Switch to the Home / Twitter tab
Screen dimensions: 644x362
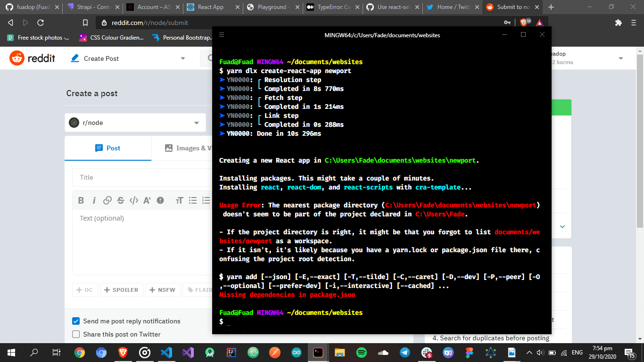click(453, 7)
